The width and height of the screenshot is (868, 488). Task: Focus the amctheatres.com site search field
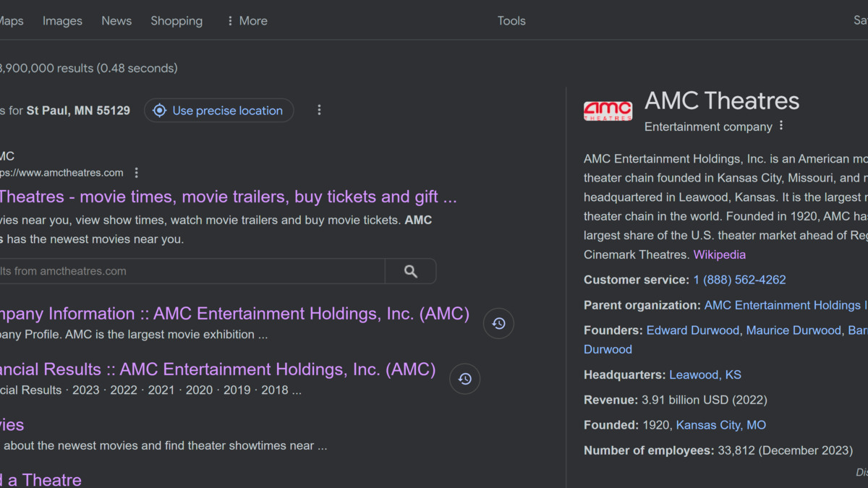(x=192, y=271)
